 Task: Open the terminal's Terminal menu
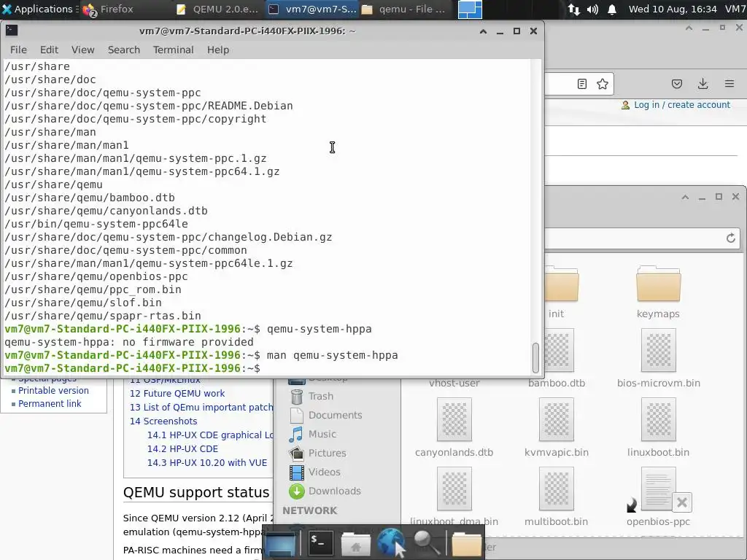pos(174,50)
